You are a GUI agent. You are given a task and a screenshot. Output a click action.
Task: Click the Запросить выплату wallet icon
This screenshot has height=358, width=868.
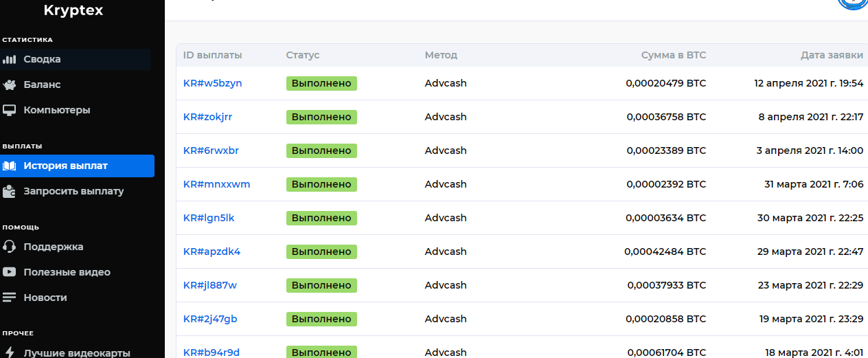pyautogui.click(x=9, y=191)
